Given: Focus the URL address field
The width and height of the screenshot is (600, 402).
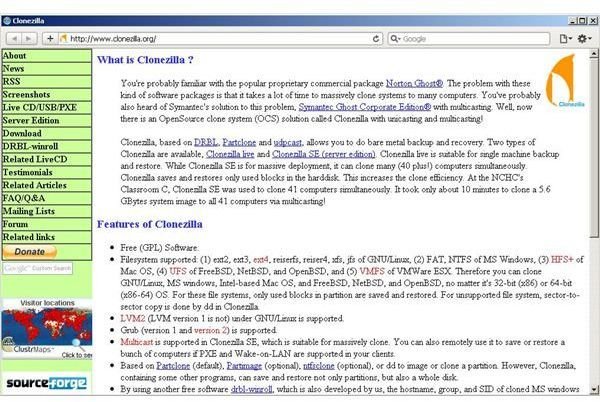Looking at the screenshot, I should pyautogui.click(x=220, y=39).
